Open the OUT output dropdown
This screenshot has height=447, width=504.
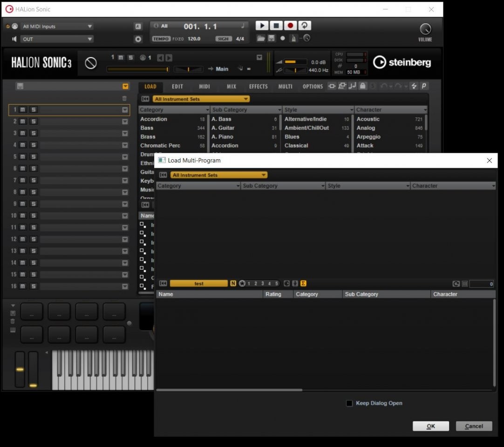pyautogui.click(x=57, y=39)
